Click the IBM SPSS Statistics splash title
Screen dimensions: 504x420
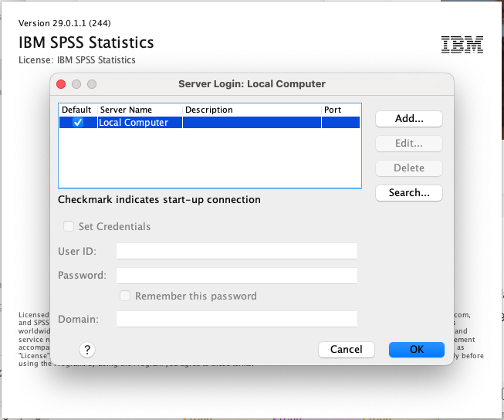point(86,42)
